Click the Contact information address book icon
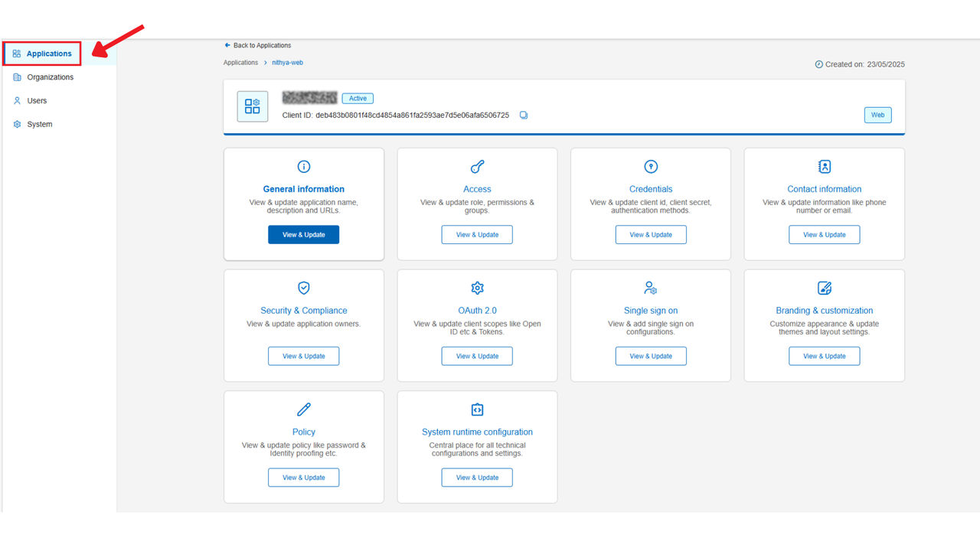This screenshot has width=980, height=551. [825, 166]
